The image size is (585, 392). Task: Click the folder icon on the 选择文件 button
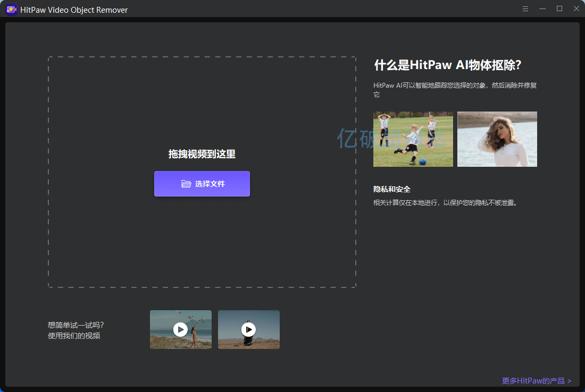(185, 183)
